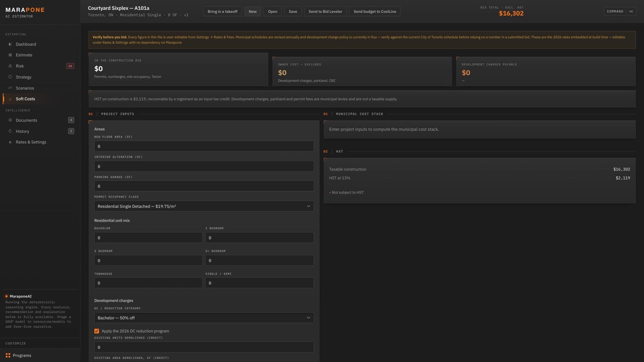The width and height of the screenshot is (644, 362).
Task: Click the New button
Action: tap(252, 12)
